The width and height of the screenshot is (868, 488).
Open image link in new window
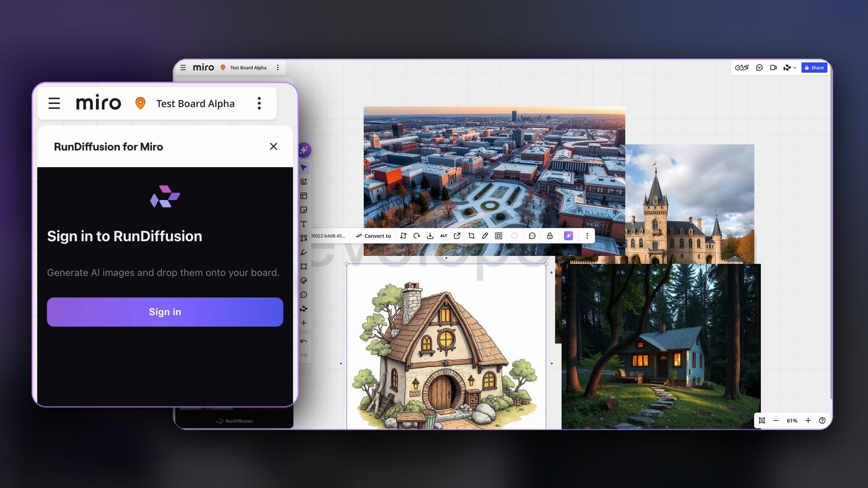(457, 236)
